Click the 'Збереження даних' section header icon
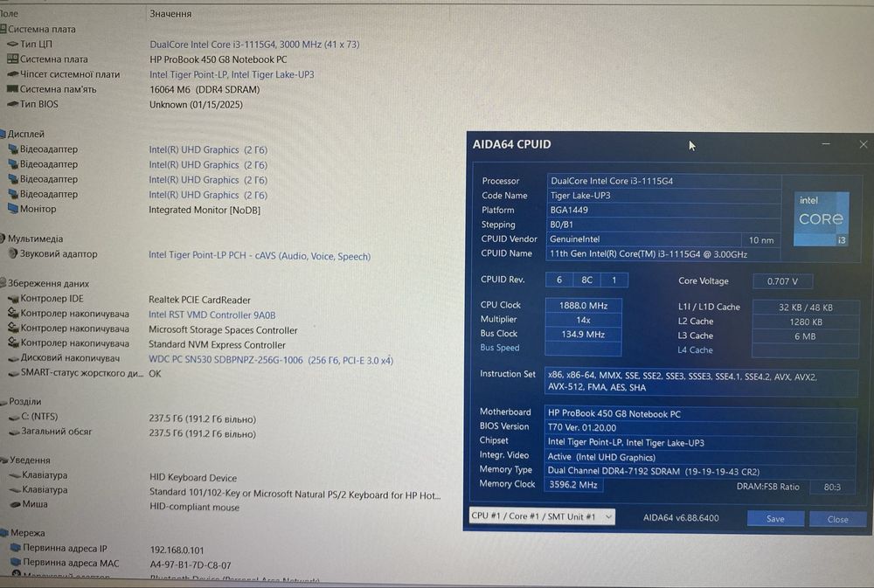This screenshot has height=588, width=874. click(3, 283)
